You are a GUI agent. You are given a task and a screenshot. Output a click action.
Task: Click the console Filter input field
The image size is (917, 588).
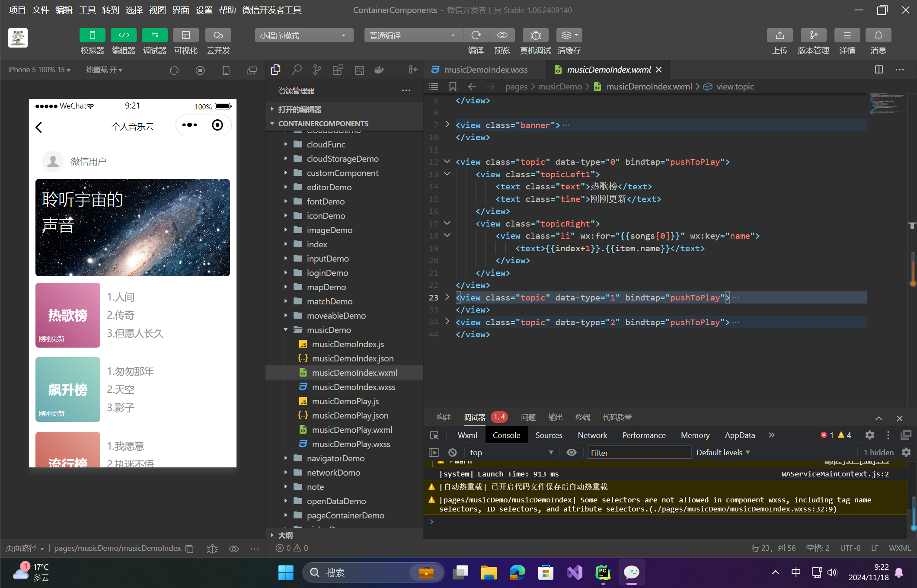(639, 452)
